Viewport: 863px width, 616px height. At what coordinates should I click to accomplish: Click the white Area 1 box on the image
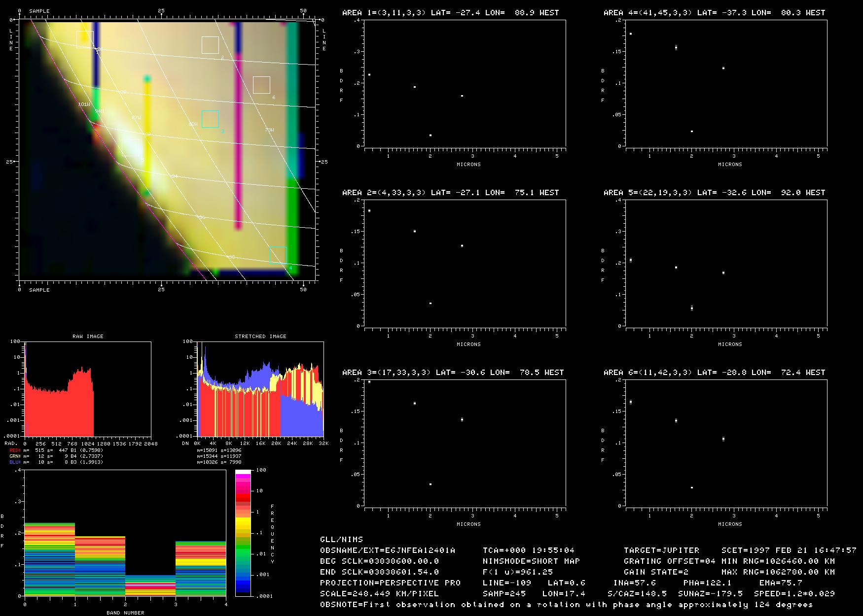[85, 39]
